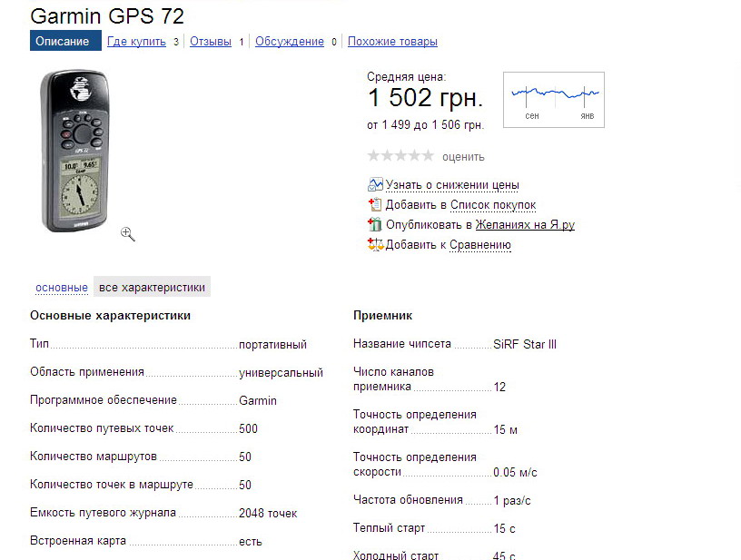Rate product with the fifth star
The width and height of the screenshot is (741, 560).
click(428, 156)
